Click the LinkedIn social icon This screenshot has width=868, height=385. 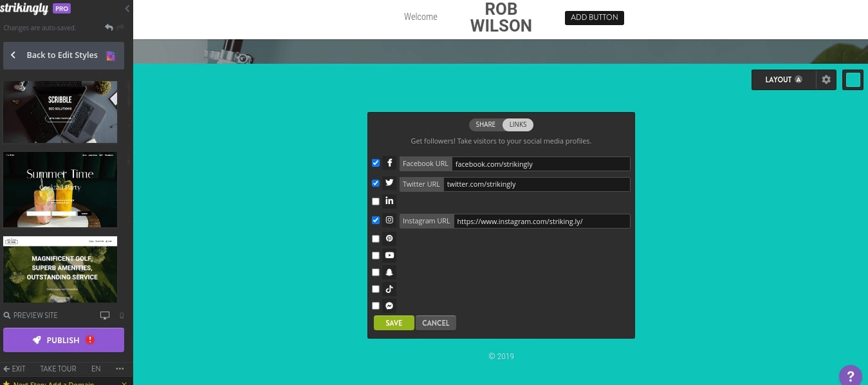click(389, 201)
